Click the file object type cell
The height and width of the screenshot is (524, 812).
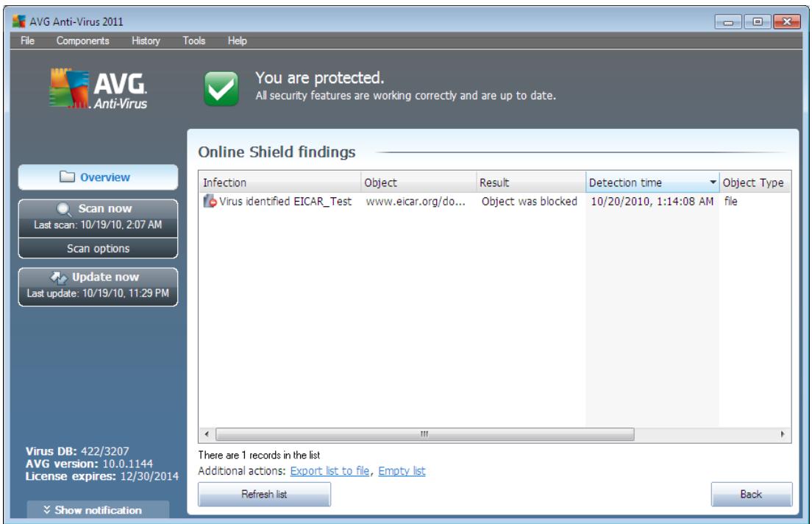[730, 201]
